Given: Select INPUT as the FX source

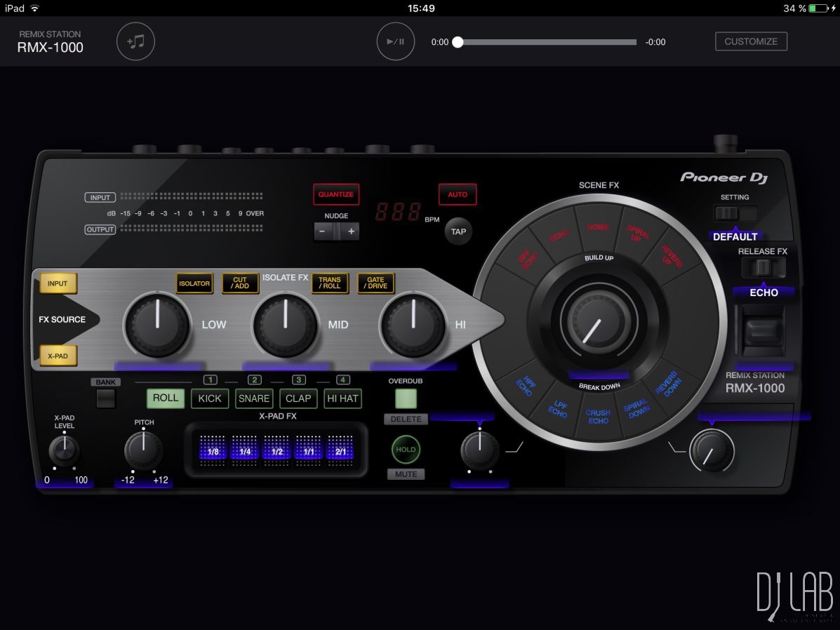Looking at the screenshot, I should pos(58,283).
